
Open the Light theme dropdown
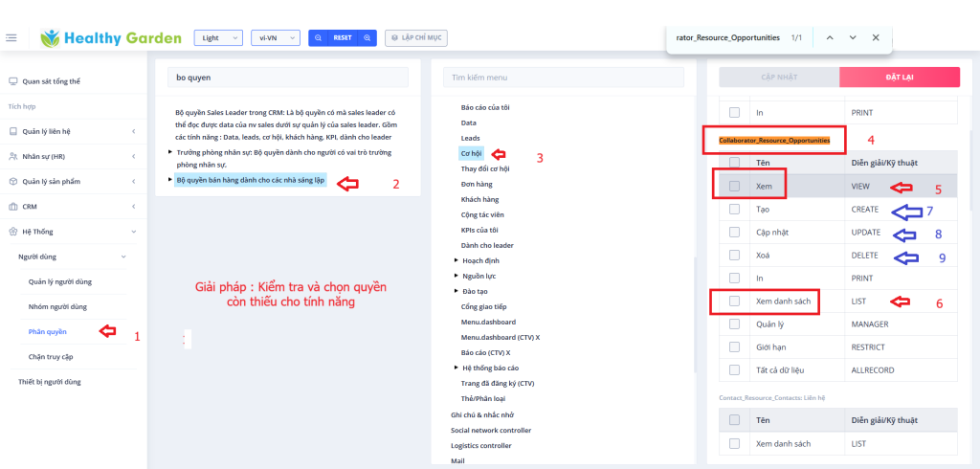tap(218, 37)
